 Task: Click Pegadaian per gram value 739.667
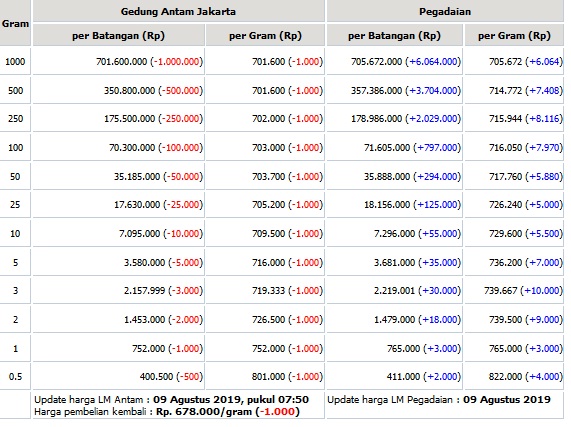tap(500, 290)
